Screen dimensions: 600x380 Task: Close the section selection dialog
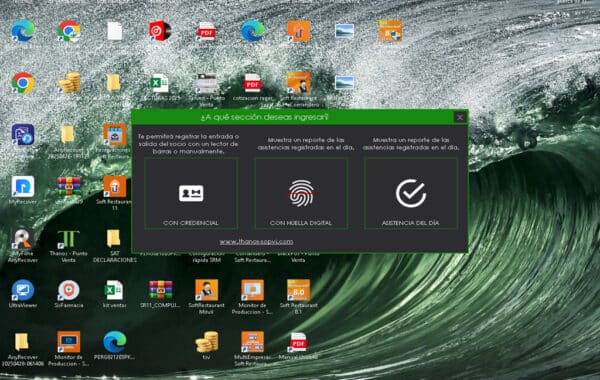(460, 117)
